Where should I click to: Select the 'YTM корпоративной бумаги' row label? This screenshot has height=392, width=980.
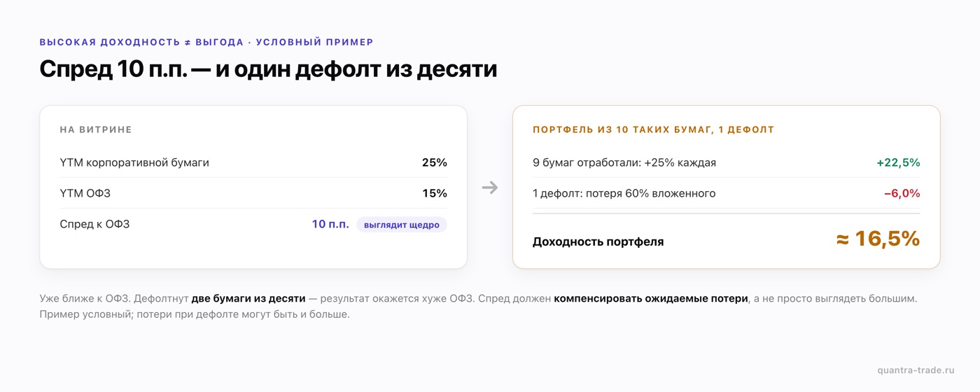(134, 162)
